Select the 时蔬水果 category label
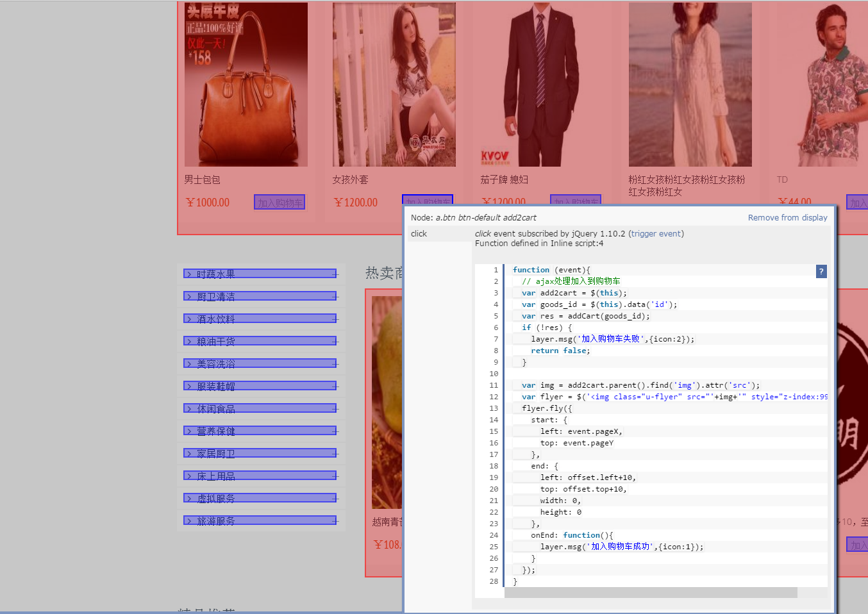 click(216, 274)
